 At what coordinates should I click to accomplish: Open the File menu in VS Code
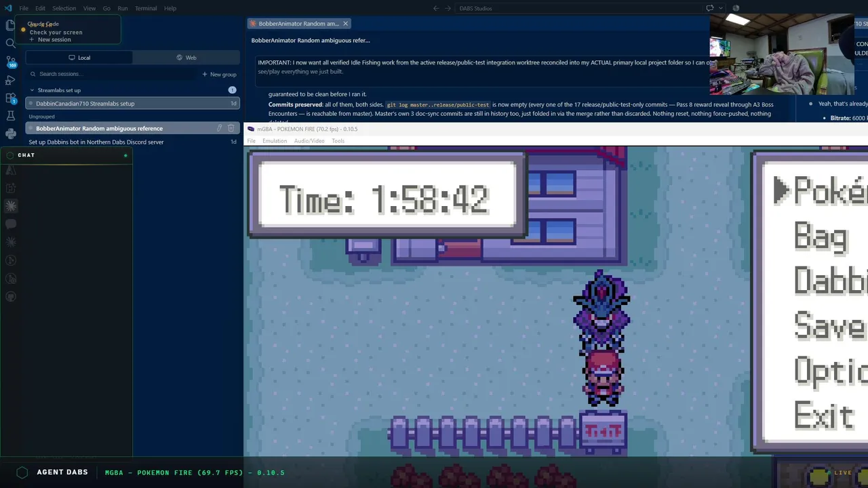(24, 8)
